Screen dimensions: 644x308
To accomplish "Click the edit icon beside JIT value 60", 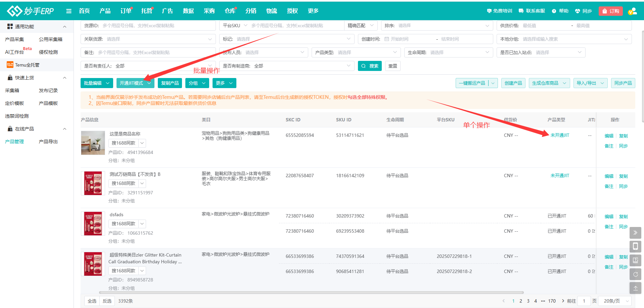I will [x=595, y=216].
